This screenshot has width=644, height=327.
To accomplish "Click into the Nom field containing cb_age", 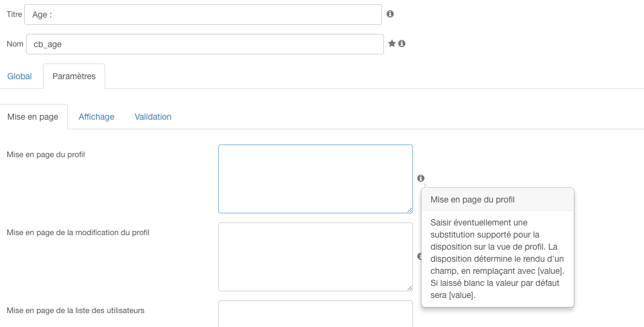I will (204, 44).
